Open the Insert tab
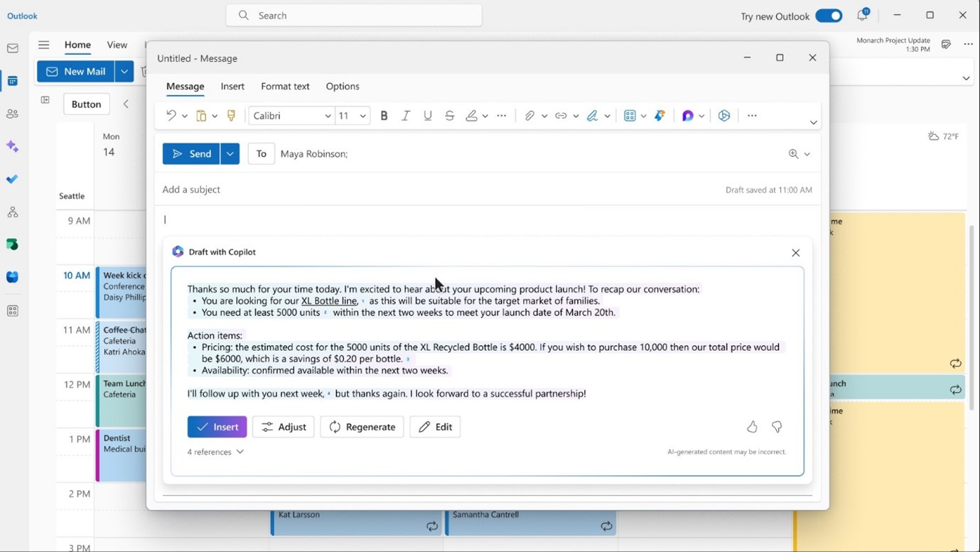Screen dimensions: 980x552 pos(232,86)
